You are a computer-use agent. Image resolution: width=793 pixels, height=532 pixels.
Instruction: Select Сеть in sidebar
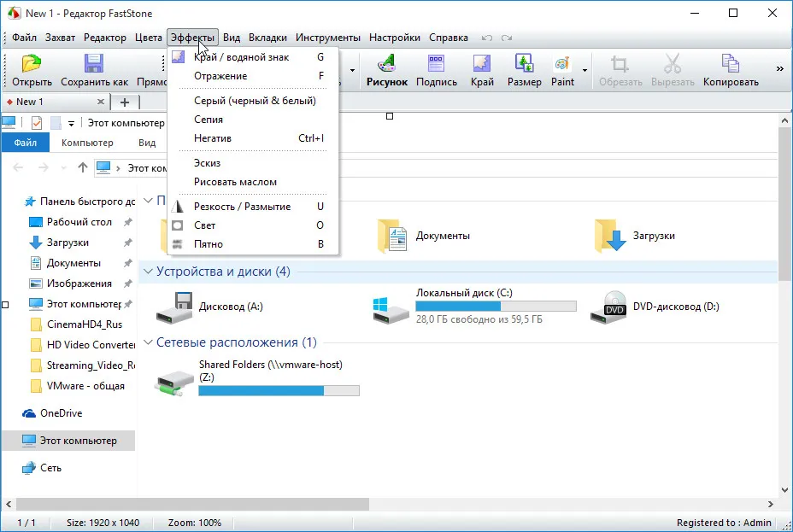tap(50, 468)
